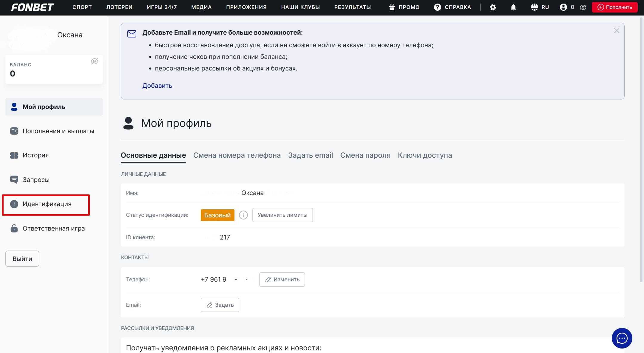Open Наши клубы section
The height and width of the screenshot is (353, 644).
(300, 7)
